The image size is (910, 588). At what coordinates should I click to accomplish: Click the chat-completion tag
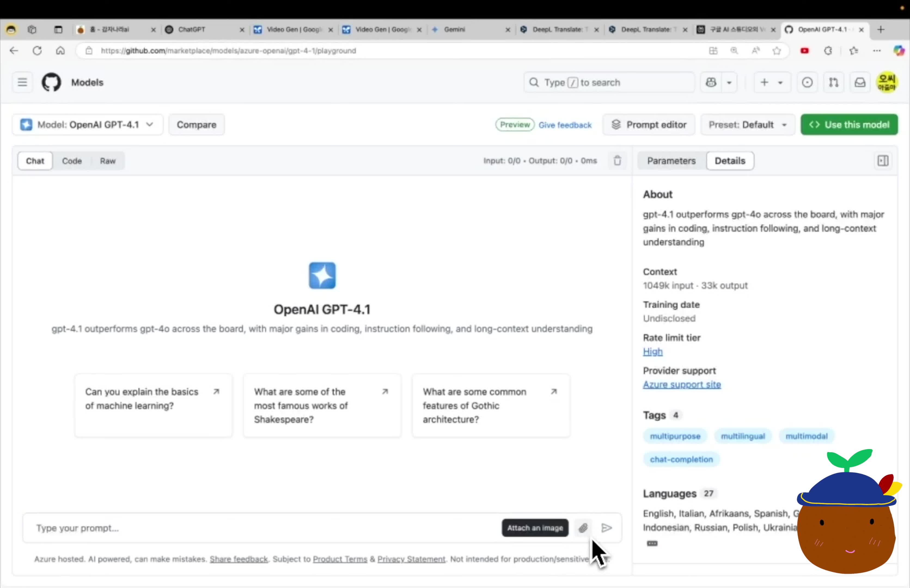pyautogui.click(x=681, y=459)
